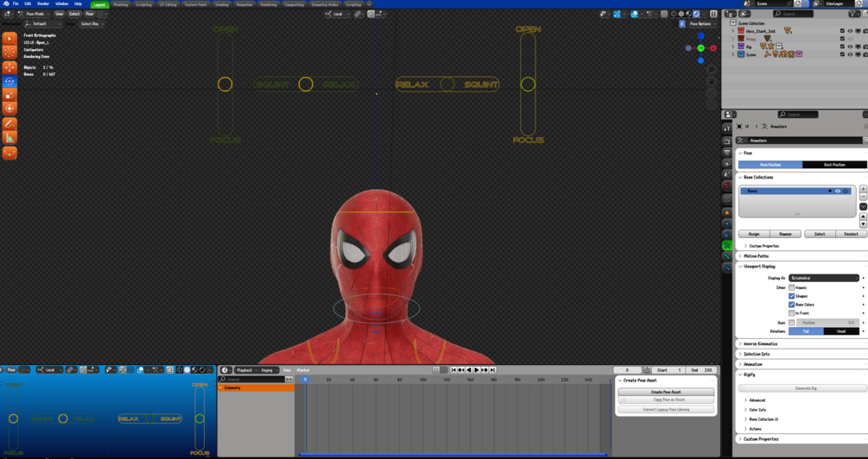Select the Move tool in the toolbar
The width and height of the screenshot is (868, 459).
10,67
